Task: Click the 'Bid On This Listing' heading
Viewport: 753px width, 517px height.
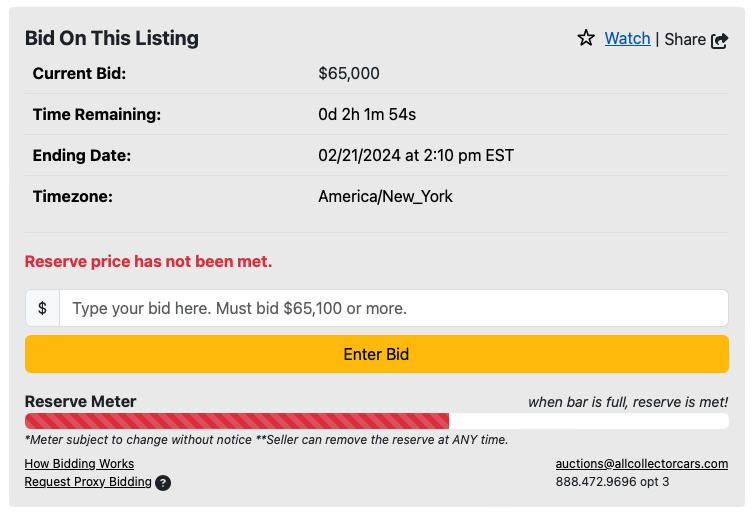Action: [111, 38]
